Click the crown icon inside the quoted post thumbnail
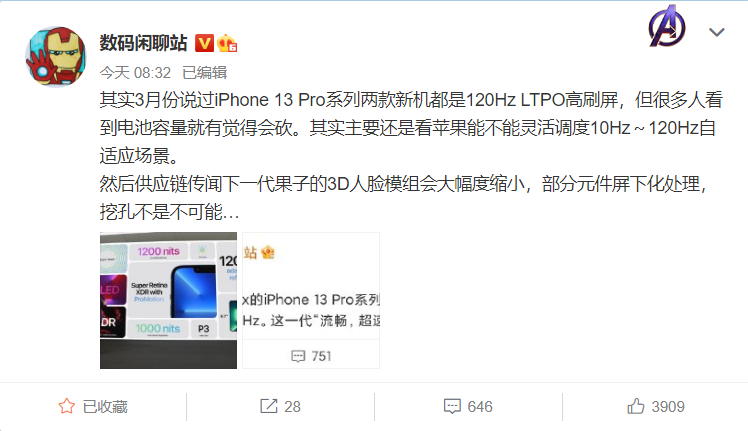748x431 pixels. [x=268, y=252]
